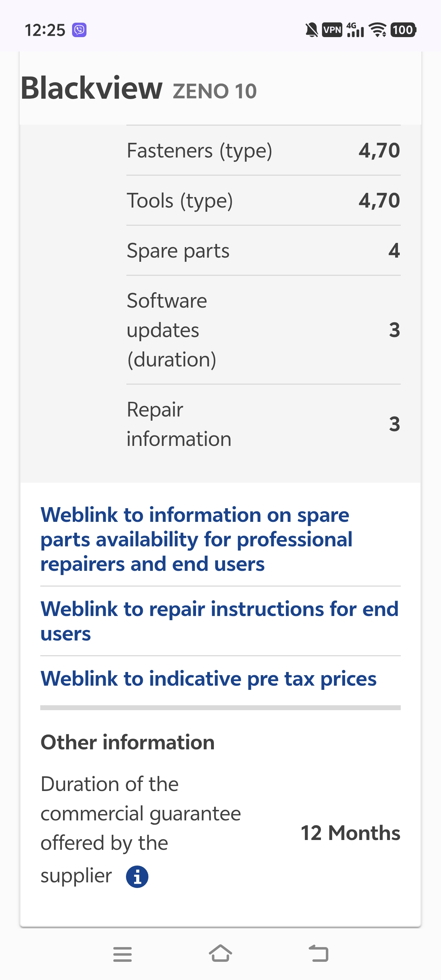Tap the Software updates (duration) row
This screenshot has width=441, height=980.
click(263, 330)
